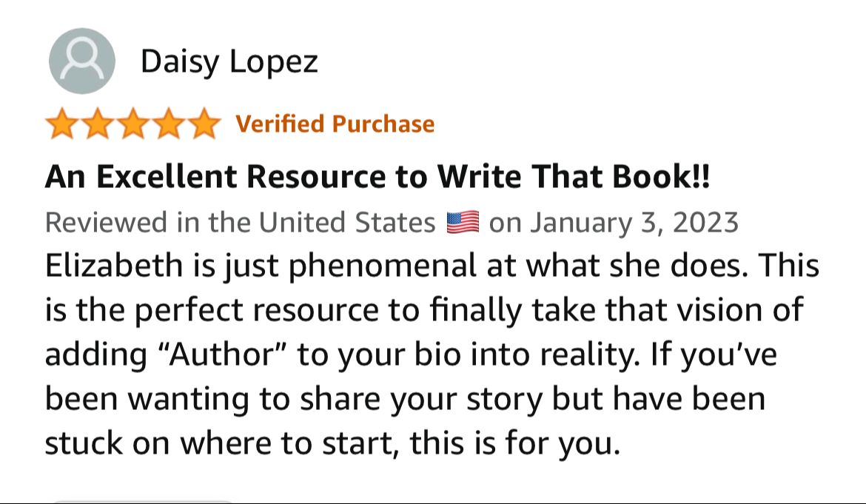866x504 pixels.
Task: Click the third rating star
Action: coord(132,124)
